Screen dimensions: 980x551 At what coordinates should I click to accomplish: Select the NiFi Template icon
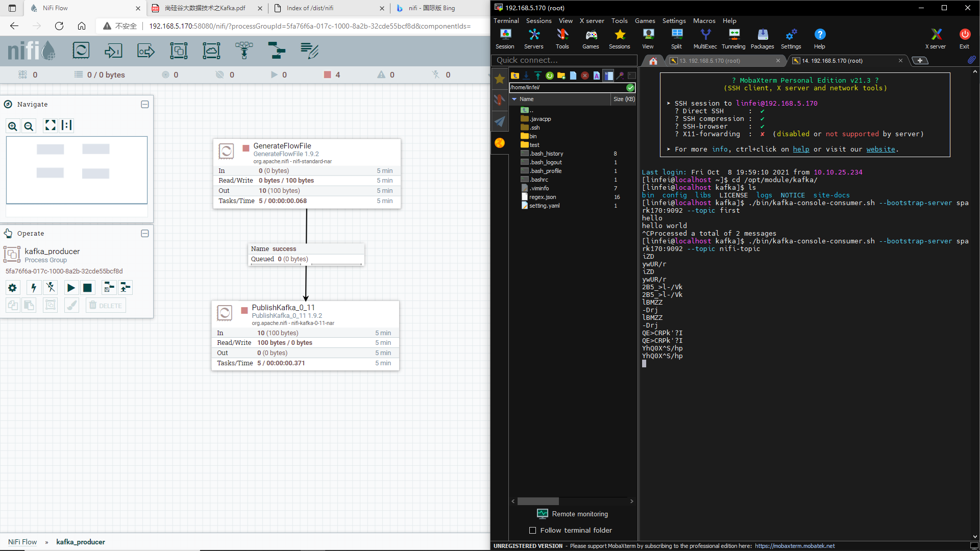click(277, 51)
